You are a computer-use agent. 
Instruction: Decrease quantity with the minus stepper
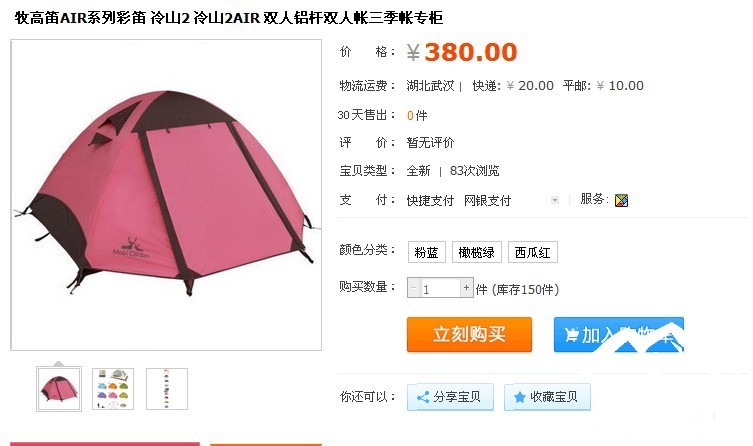[x=413, y=288]
